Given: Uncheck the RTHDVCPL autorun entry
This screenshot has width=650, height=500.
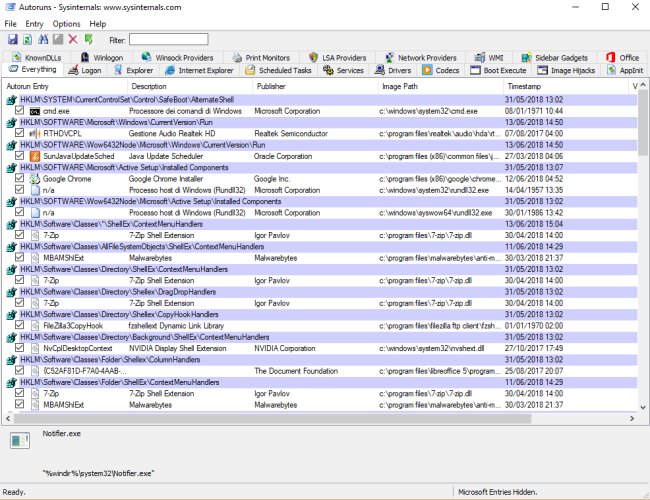Looking at the screenshot, I should 19,133.
